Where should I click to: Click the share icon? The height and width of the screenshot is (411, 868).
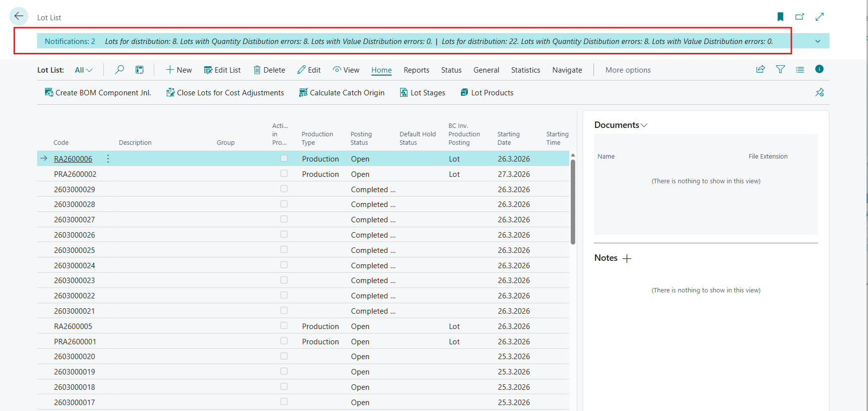(x=760, y=70)
